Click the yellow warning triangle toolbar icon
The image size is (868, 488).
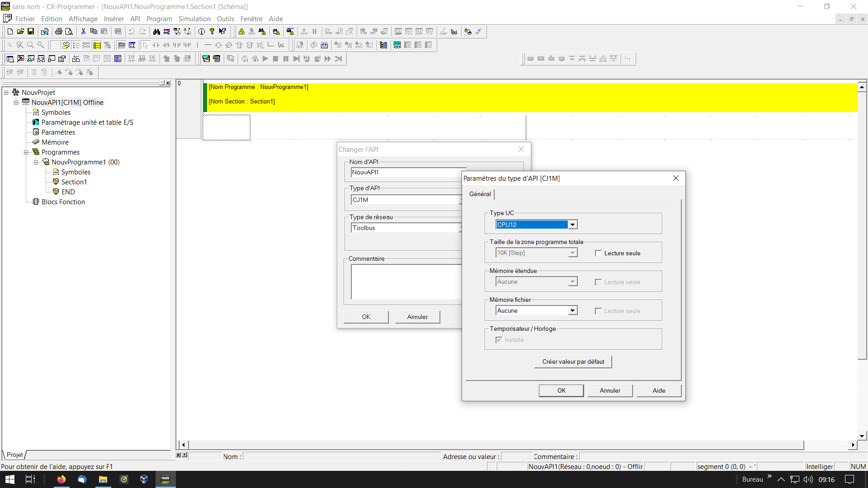[241, 32]
